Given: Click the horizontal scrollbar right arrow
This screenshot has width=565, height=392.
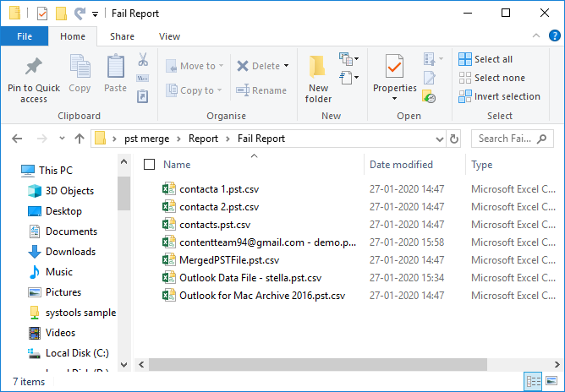Looking at the screenshot, I should (x=557, y=364).
